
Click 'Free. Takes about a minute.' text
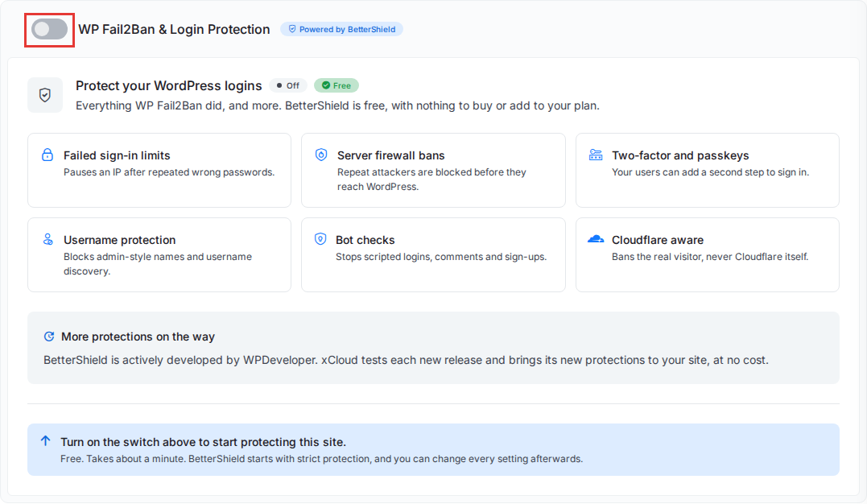point(321,459)
